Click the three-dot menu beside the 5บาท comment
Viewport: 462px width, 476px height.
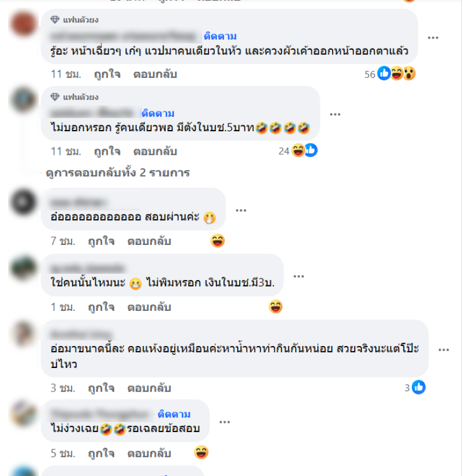coord(335,114)
